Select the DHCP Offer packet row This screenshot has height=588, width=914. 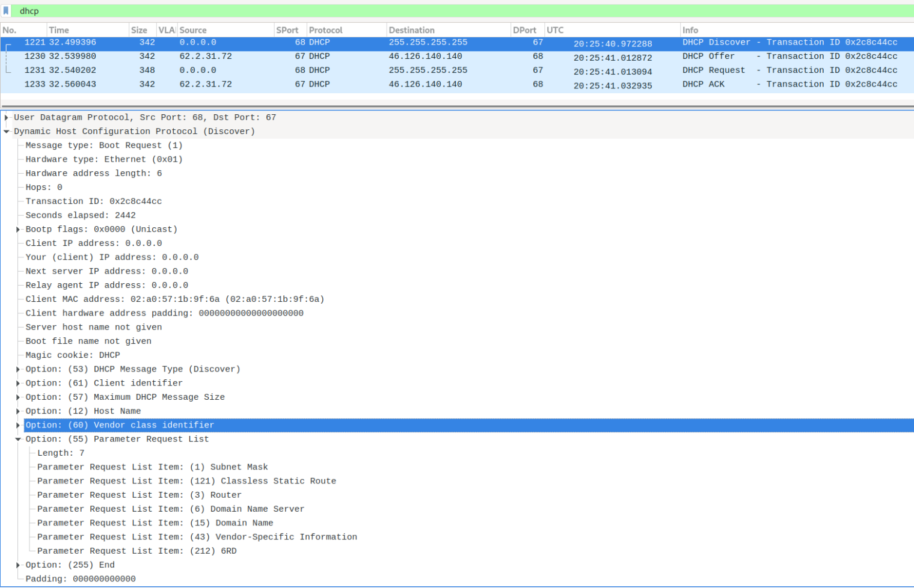click(421, 57)
